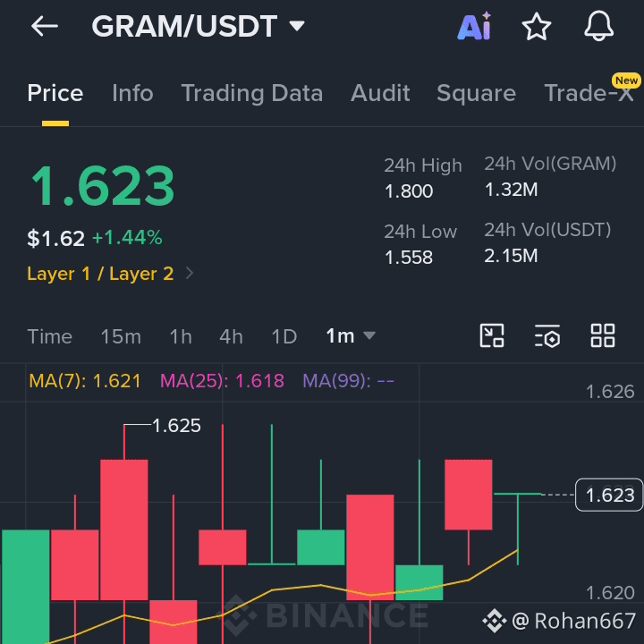644x644 pixels.
Task: Select the Time chart interval
Action: [x=50, y=337]
